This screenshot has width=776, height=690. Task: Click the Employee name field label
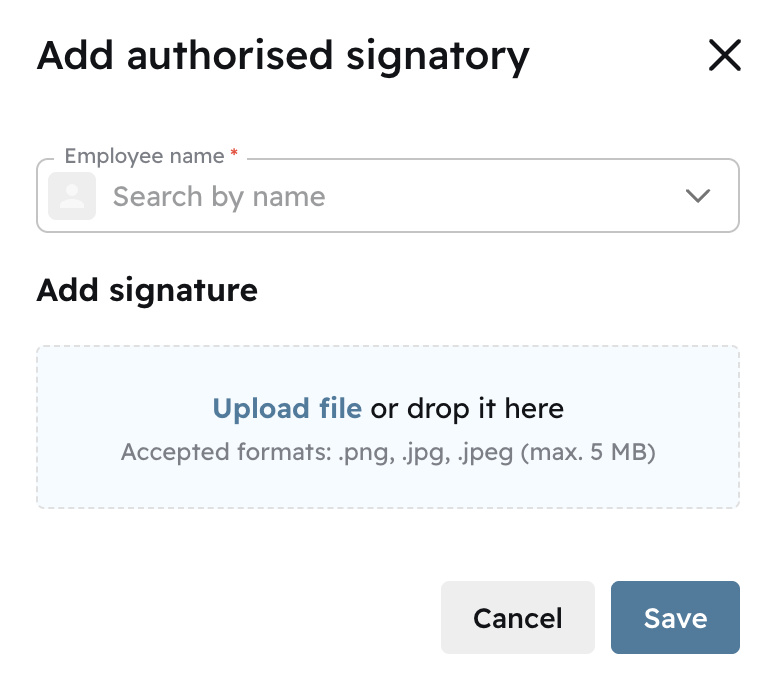point(144,156)
